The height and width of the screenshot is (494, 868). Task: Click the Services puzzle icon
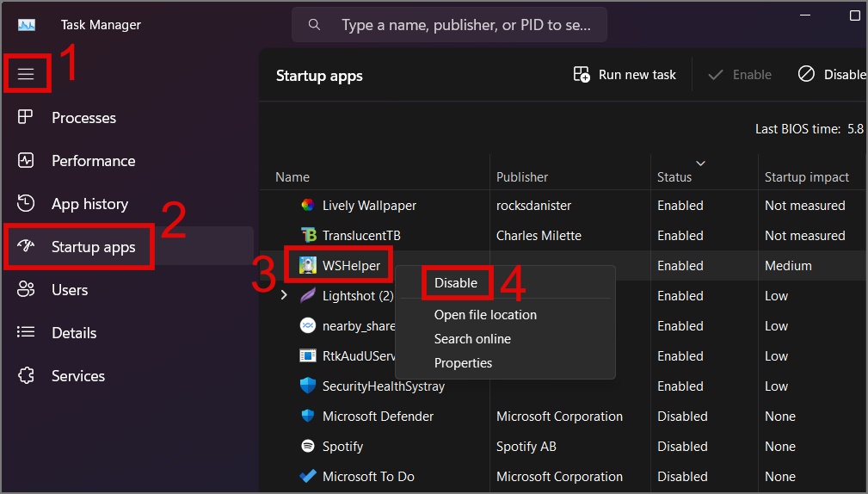tap(26, 375)
